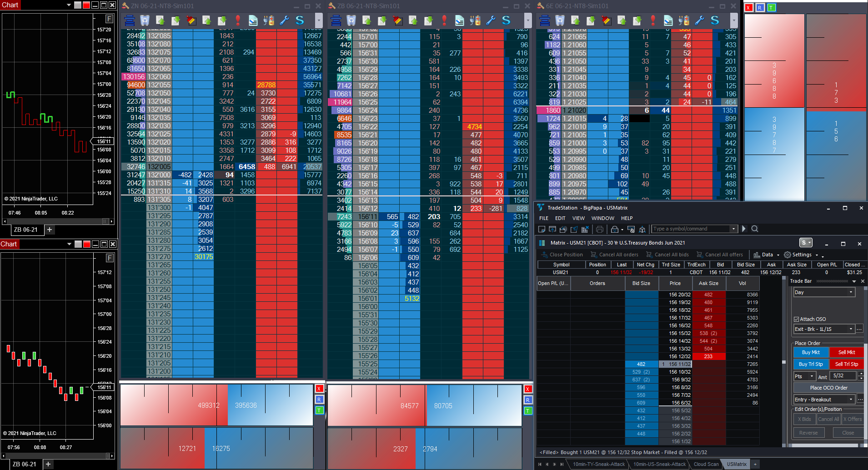Toggle the red square indicator on upper Chart title bar
The height and width of the screenshot is (470, 868).
tap(86, 5)
